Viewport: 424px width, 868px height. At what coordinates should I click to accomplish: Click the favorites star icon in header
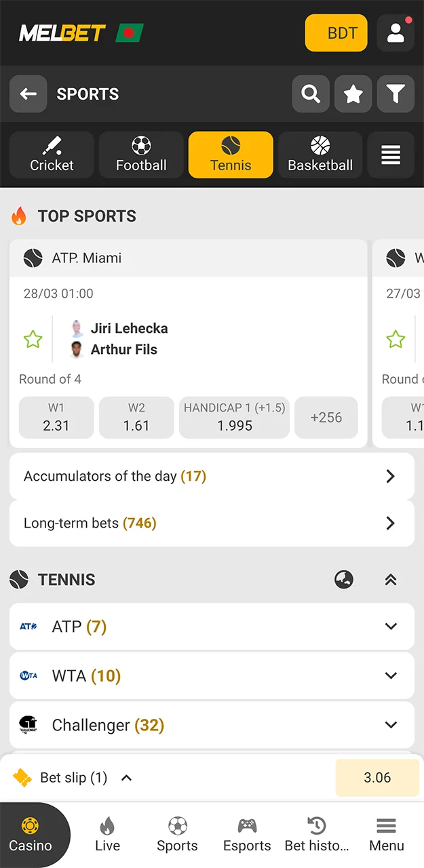tap(353, 94)
